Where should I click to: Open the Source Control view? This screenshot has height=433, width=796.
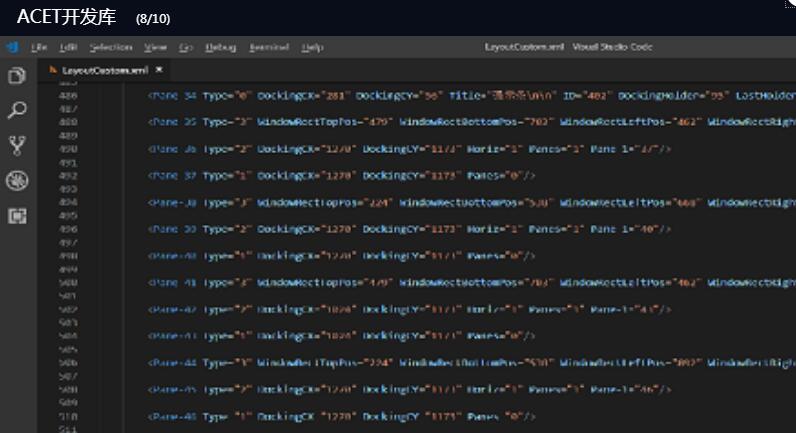(16, 145)
